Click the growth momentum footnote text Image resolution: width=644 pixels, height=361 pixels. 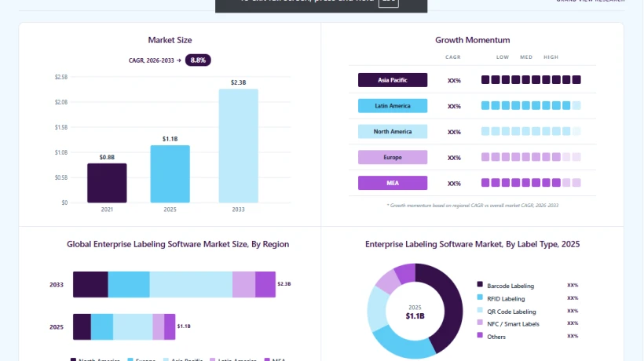pyautogui.click(x=472, y=206)
